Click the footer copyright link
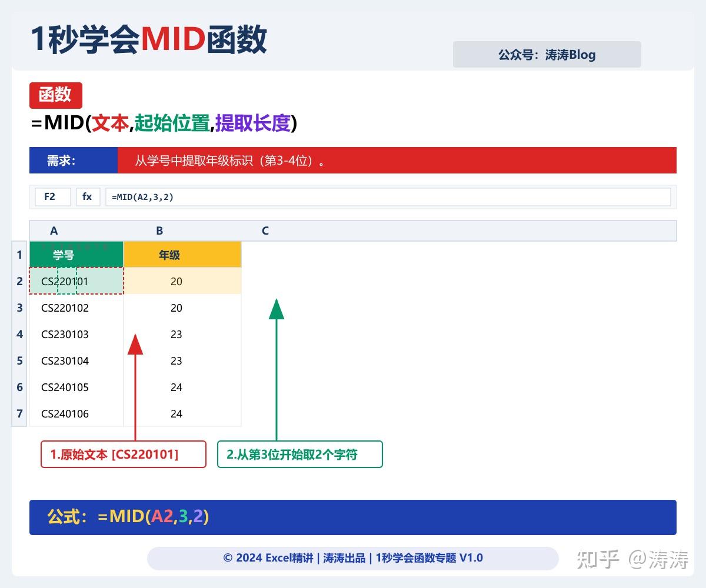This screenshot has height=588, width=706. click(x=353, y=557)
